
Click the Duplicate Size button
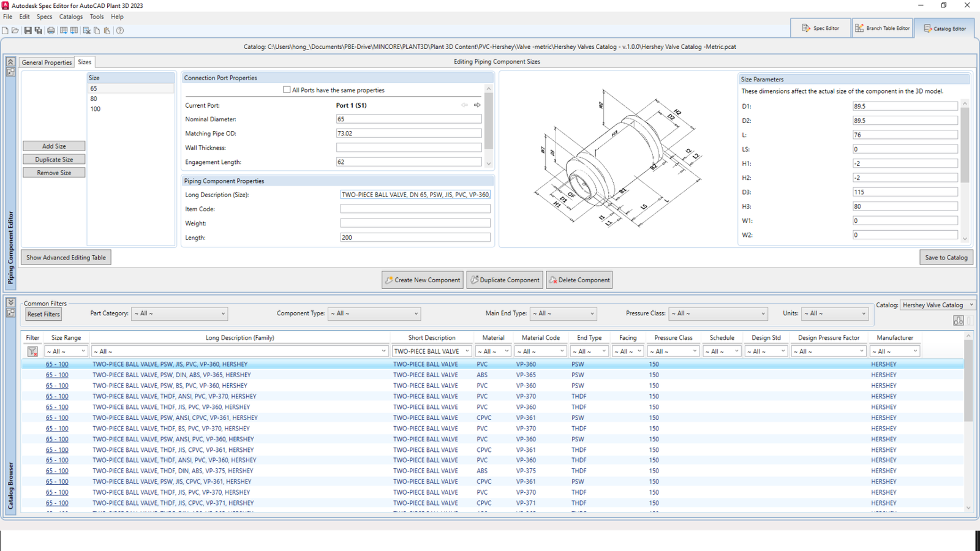[x=54, y=160]
